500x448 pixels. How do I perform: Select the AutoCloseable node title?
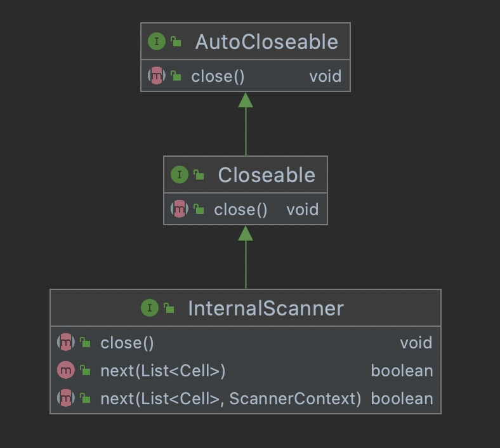(x=266, y=42)
